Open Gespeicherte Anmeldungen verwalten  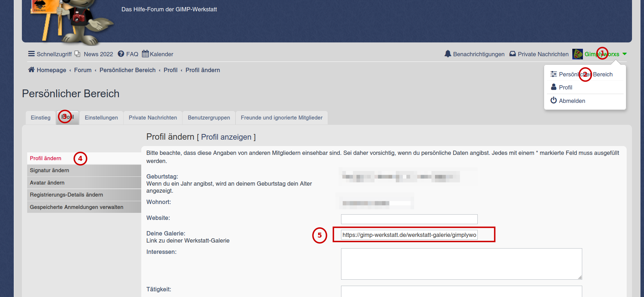[x=84, y=207]
